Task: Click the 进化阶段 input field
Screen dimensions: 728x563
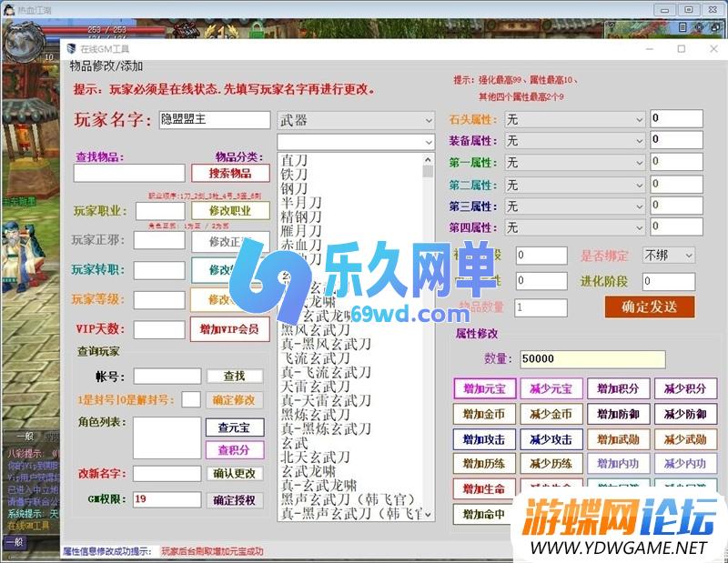Action: tap(669, 281)
